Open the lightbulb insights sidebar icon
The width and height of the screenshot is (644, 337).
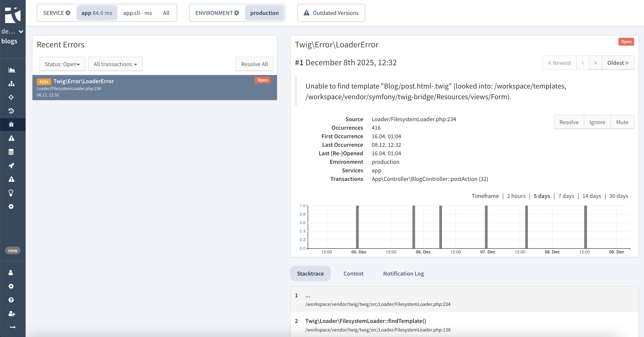point(11,193)
